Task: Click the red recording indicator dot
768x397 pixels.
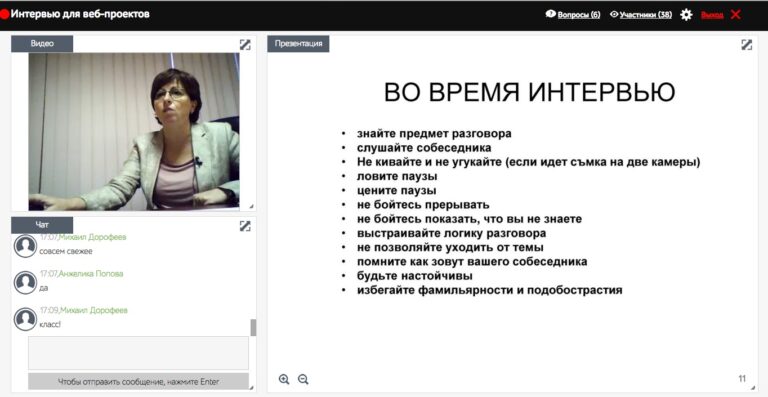Action: 4,14
